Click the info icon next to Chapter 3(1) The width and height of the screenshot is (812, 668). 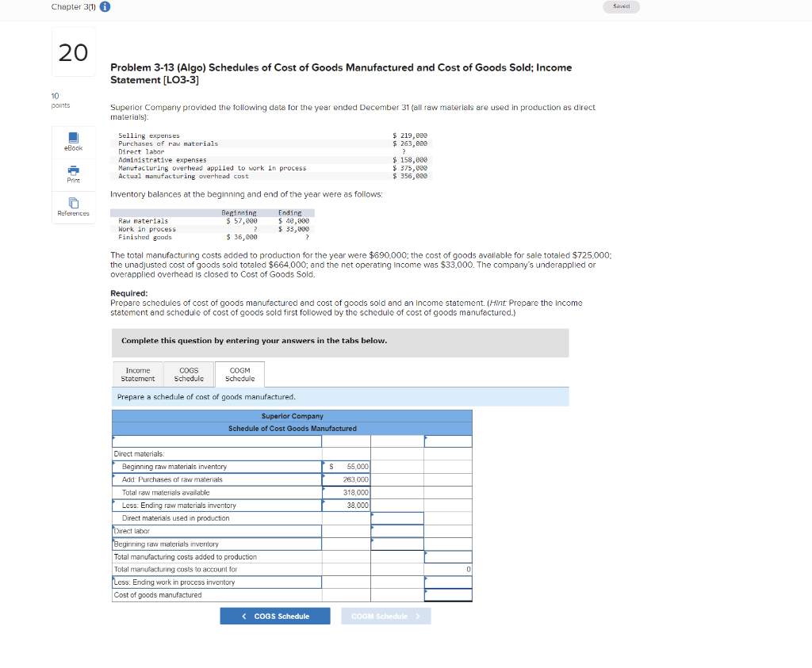click(104, 7)
